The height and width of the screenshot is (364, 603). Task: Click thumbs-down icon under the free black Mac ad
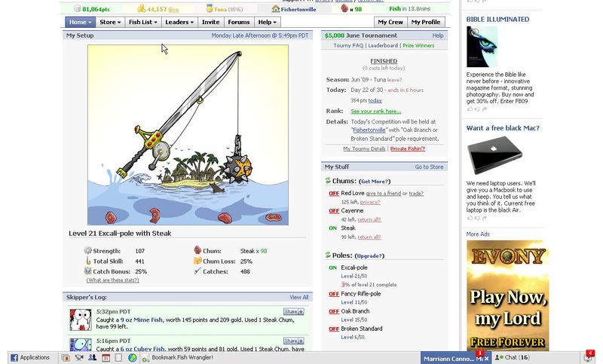[477, 218]
